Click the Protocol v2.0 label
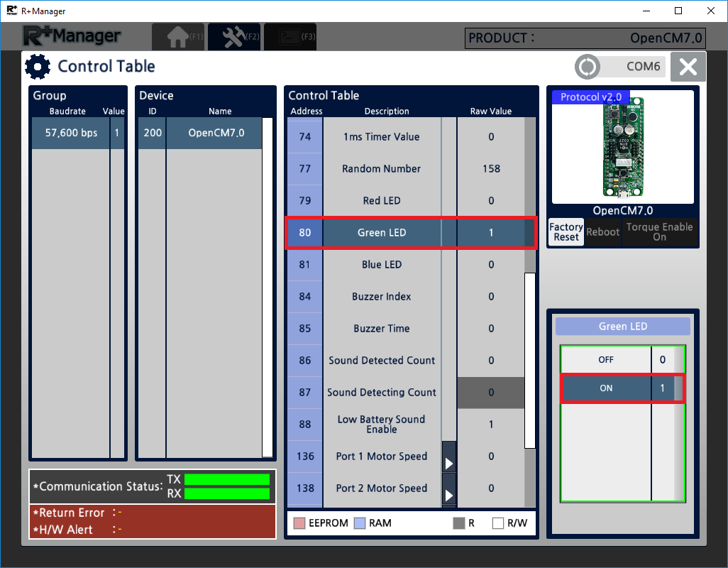Screen dimensions: 728x568 click(x=591, y=97)
